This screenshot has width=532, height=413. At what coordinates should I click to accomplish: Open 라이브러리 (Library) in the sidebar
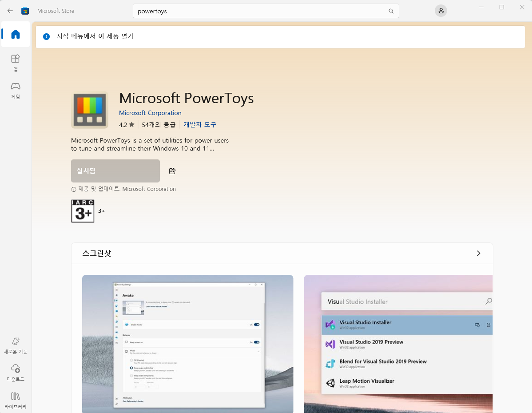click(16, 401)
